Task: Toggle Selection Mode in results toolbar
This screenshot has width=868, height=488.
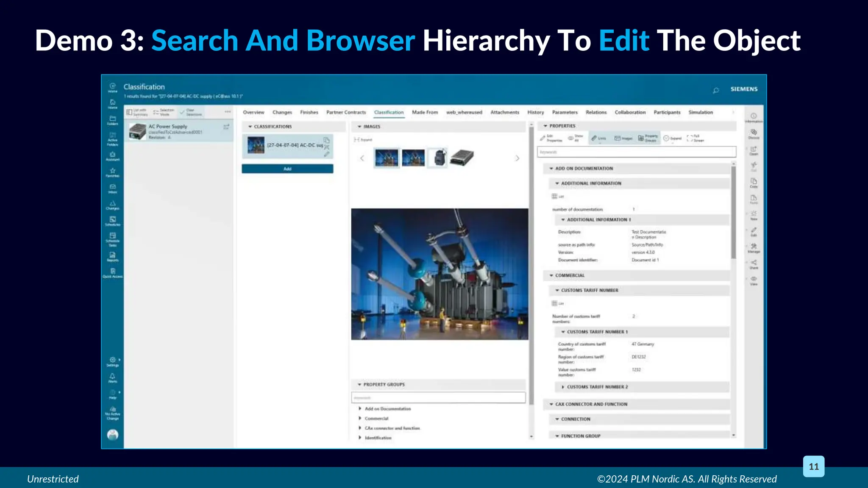Action: tap(164, 112)
